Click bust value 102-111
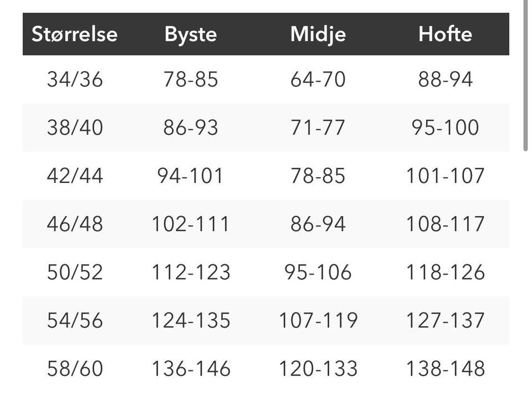 pyautogui.click(x=191, y=224)
